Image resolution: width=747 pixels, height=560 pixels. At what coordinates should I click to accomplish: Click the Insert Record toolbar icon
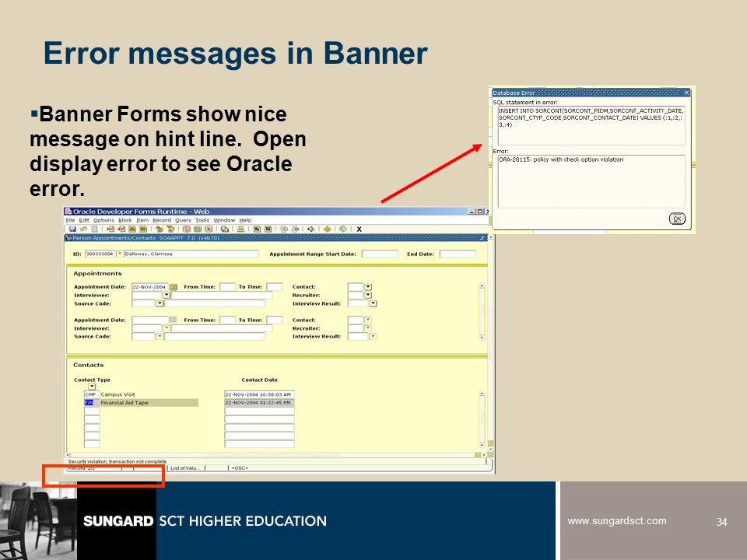point(110,229)
